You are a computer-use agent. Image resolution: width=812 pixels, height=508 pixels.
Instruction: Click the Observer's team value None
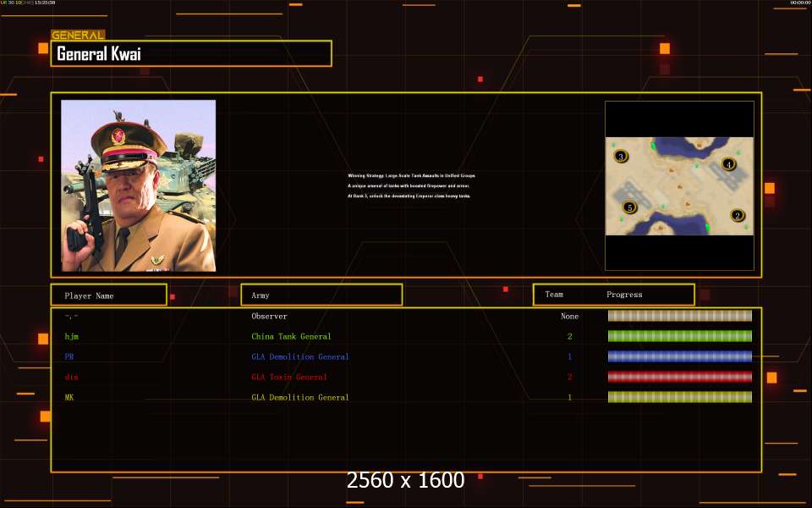(x=569, y=317)
